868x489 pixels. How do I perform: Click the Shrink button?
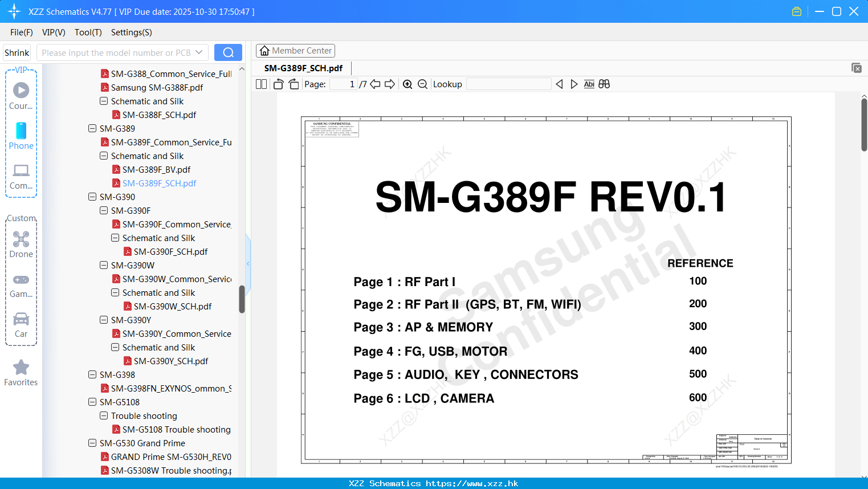tap(17, 52)
